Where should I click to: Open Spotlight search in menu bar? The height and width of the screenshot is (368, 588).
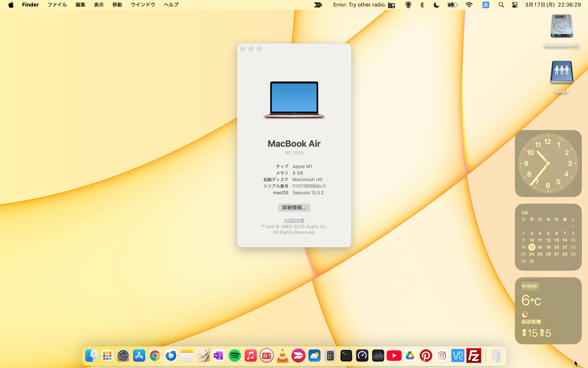click(x=501, y=5)
